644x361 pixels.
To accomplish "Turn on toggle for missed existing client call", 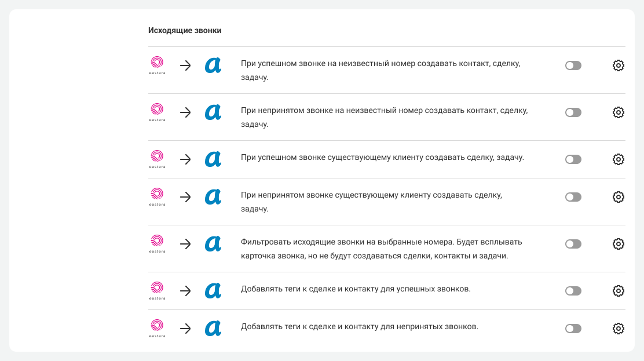I will [573, 197].
